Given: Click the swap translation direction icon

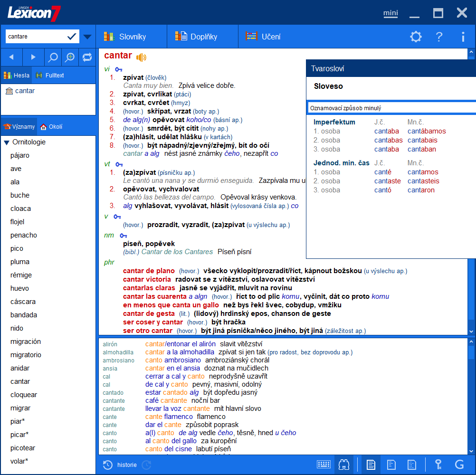Looking at the screenshot, I should (87, 57).
